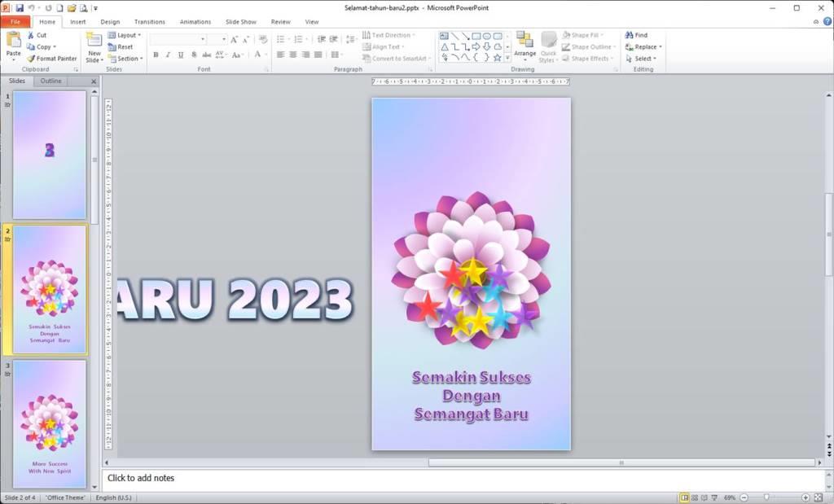Toggle Italic text formatting
The height and width of the screenshot is (504, 834).
tap(168, 55)
